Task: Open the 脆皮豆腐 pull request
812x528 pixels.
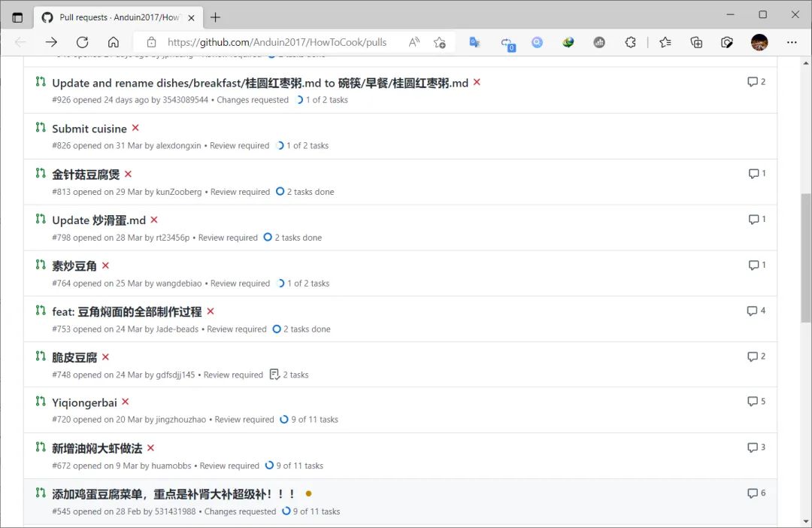Action: 74,357
